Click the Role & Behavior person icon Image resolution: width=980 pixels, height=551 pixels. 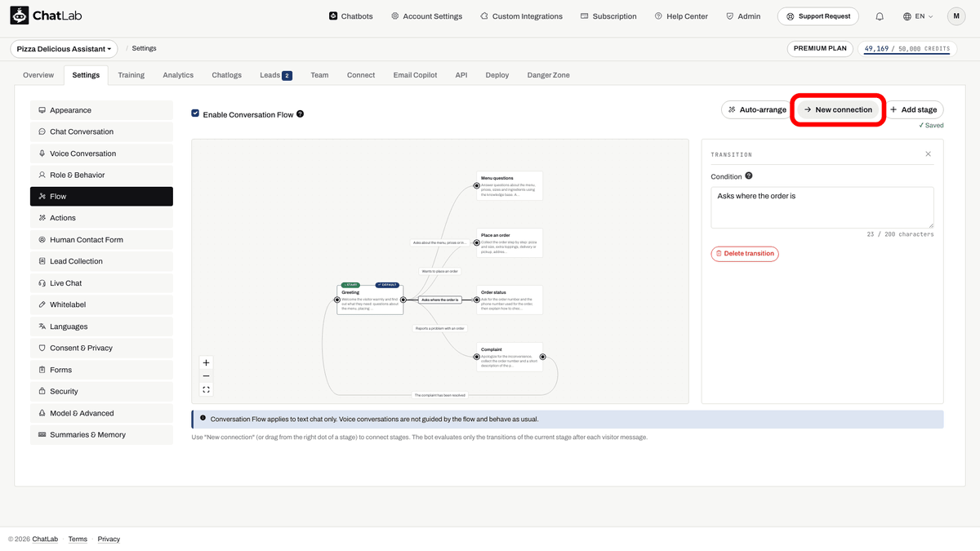[x=42, y=175]
